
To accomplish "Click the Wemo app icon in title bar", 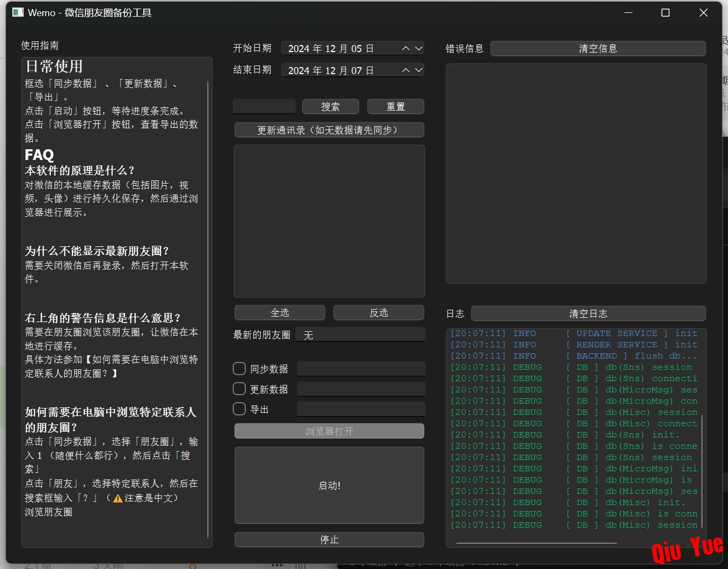I will pyautogui.click(x=18, y=12).
